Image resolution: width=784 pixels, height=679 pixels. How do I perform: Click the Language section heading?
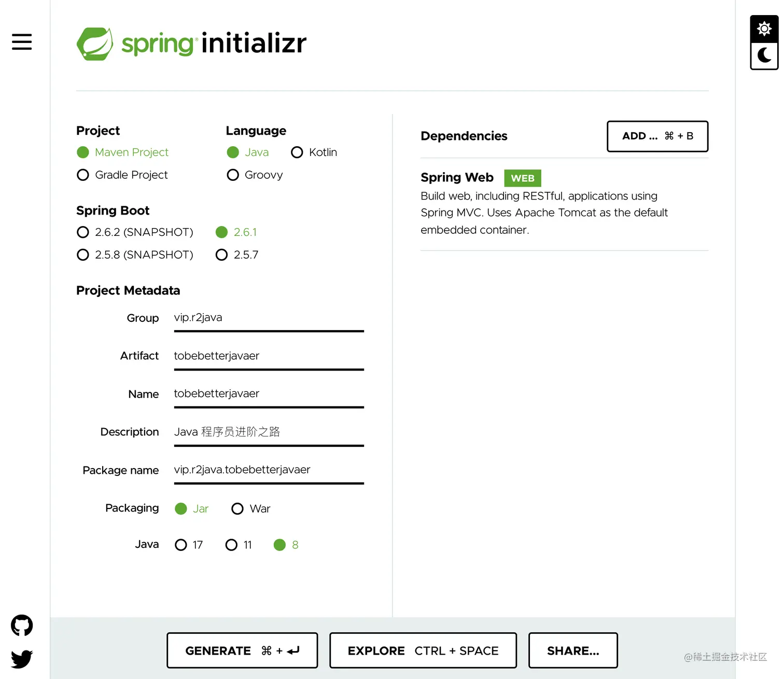256,131
